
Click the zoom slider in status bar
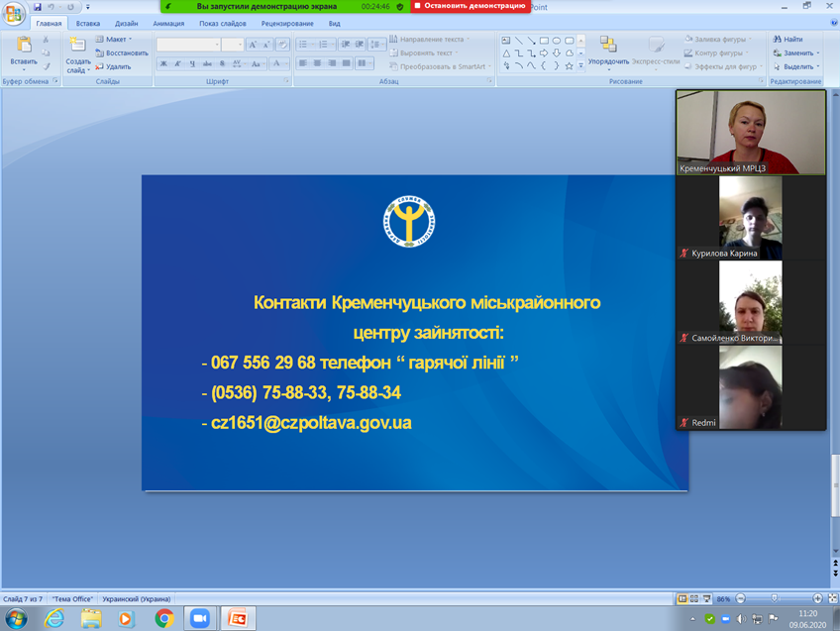pos(775,599)
